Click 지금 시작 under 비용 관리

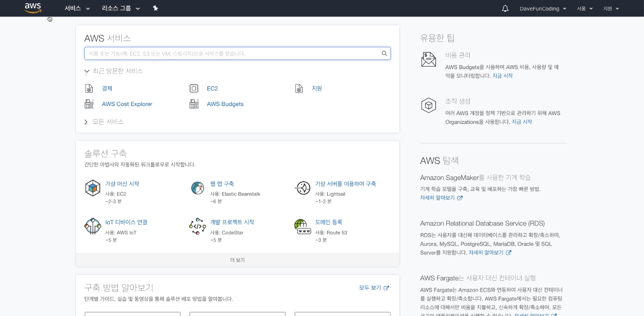point(502,76)
